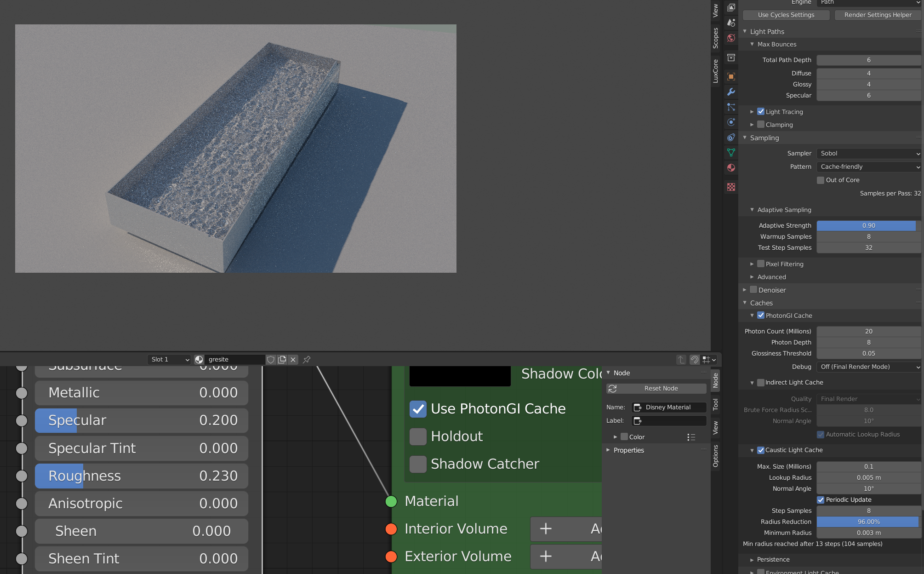Screen dimensions: 924x574
Task: Open the Material properties sphere tab
Action: coord(731,168)
